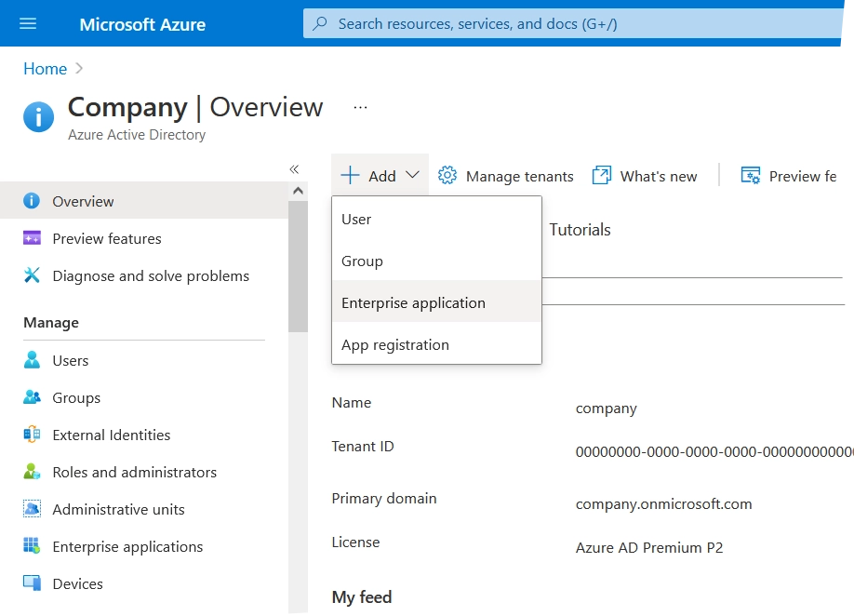Open Administrative units in sidebar
The width and height of the screenshot is (854, 616).
pos(144,509)
